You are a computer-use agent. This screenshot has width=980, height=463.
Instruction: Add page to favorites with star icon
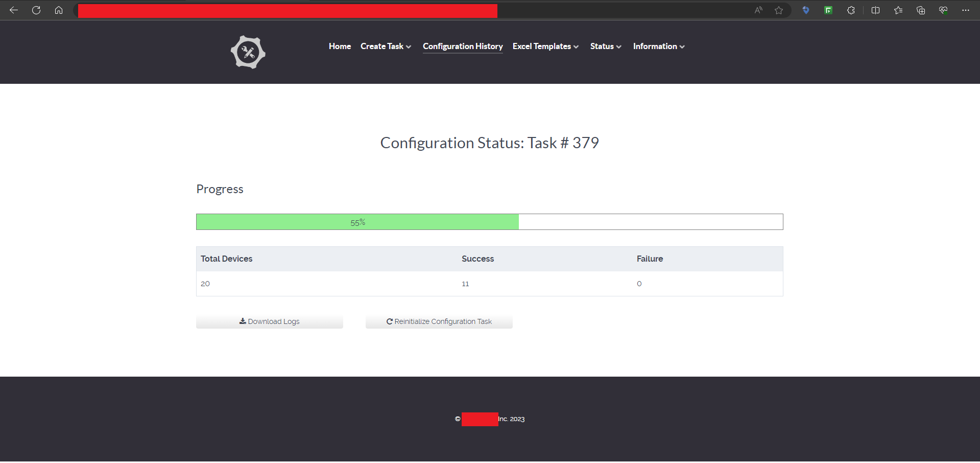779,10
